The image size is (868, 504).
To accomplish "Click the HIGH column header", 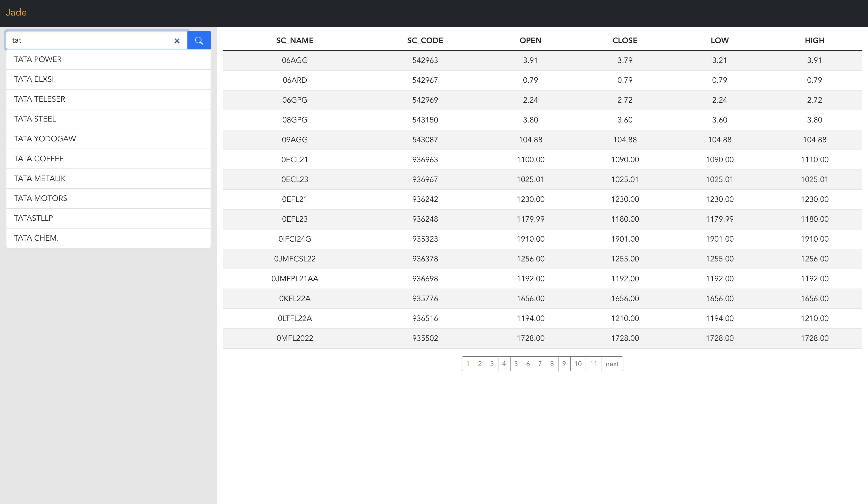I will [x=814, y=40].
